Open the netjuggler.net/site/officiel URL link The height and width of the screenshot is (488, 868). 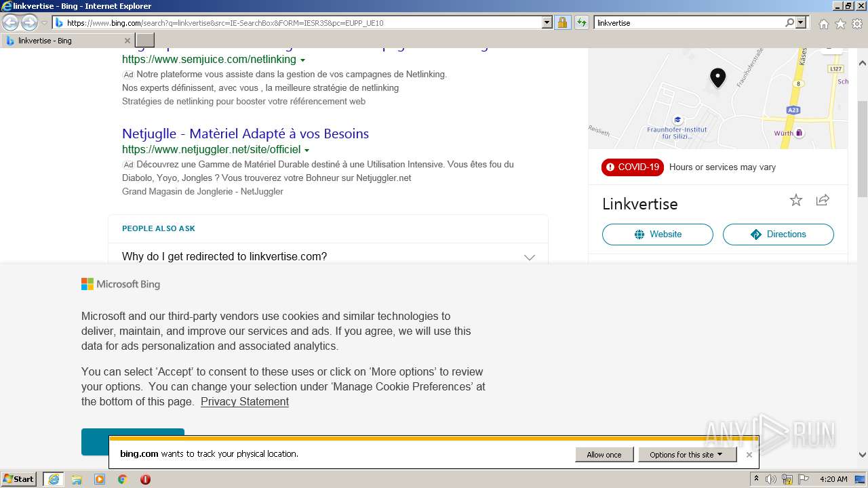[211, 149]
